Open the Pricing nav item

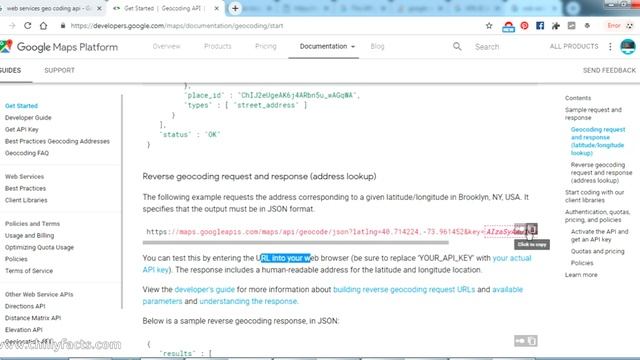click(266, 47)
